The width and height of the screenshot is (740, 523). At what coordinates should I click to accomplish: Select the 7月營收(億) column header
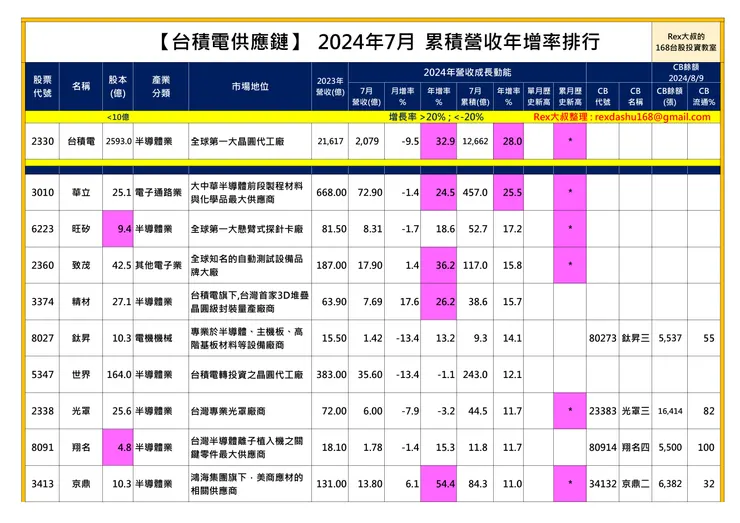[x=367, y=96]
